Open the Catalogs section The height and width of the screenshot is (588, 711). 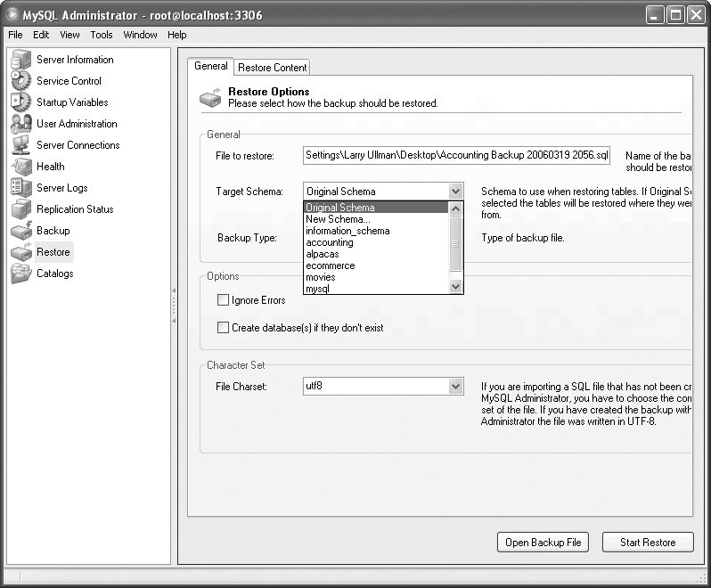tap(55, 274)
